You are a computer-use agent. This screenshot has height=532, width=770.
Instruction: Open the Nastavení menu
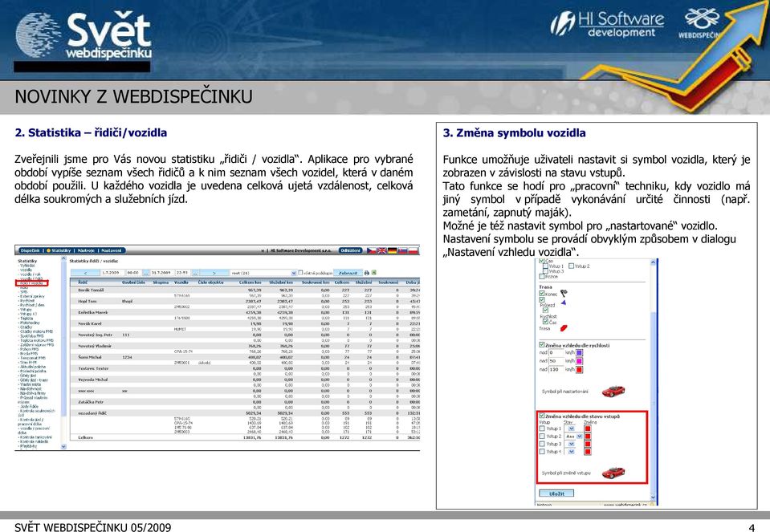[x=112, y=251]
